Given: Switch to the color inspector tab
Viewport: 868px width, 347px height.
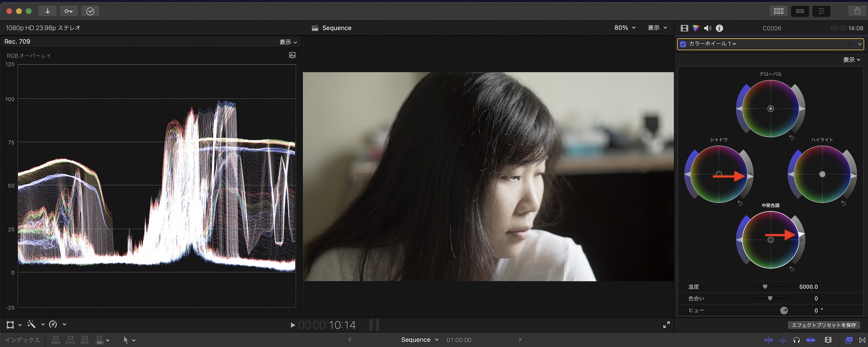Looking at the screenshot, I should click(x=696, y=28).
